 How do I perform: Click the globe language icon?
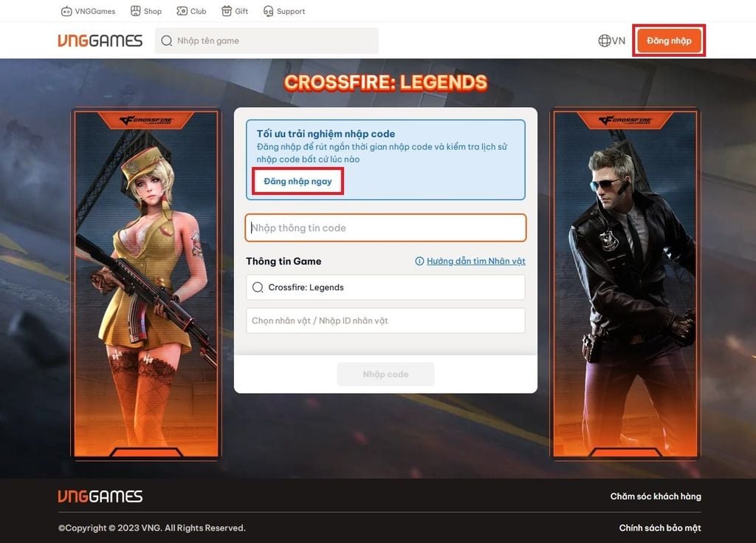tap(603, 41)
